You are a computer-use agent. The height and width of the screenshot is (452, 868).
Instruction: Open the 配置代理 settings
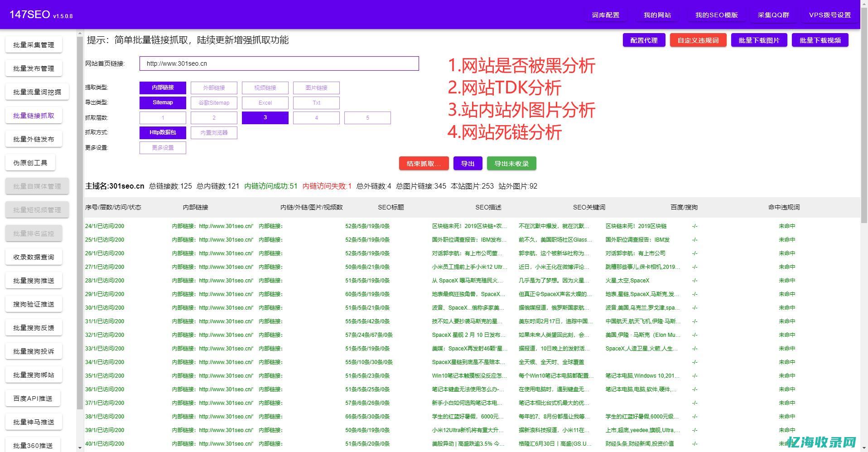coord(643,40)
